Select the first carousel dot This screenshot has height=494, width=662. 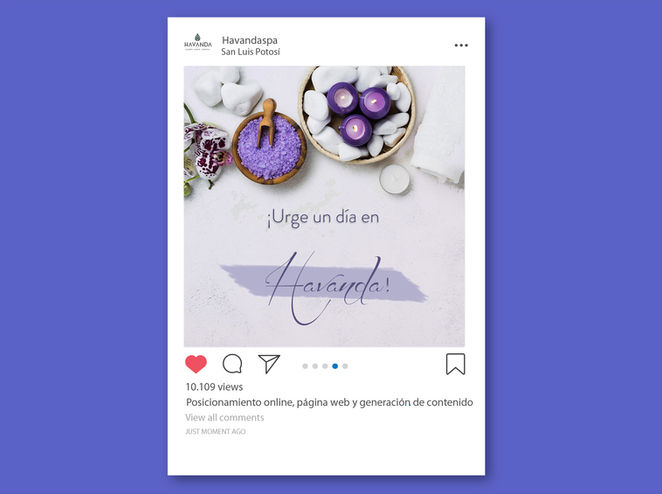pyautogui.click(x=305, y=366)
